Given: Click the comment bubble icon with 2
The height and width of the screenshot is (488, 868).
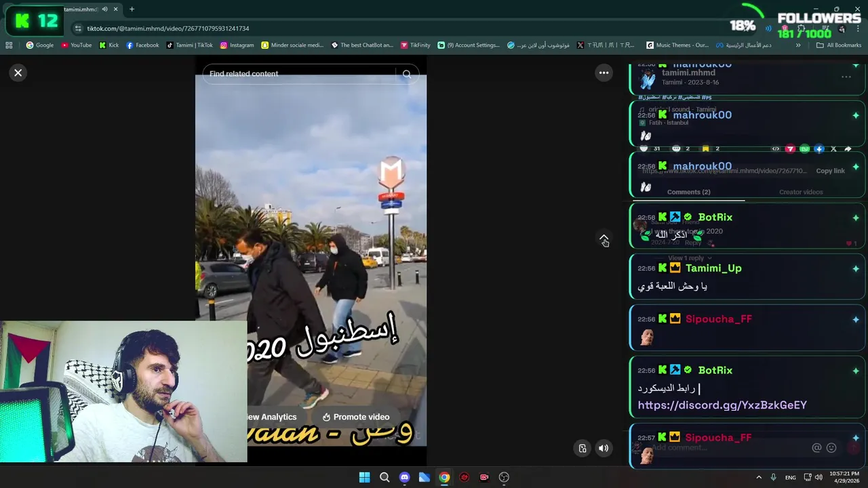Looking at the screenshot, I should 676,148.
